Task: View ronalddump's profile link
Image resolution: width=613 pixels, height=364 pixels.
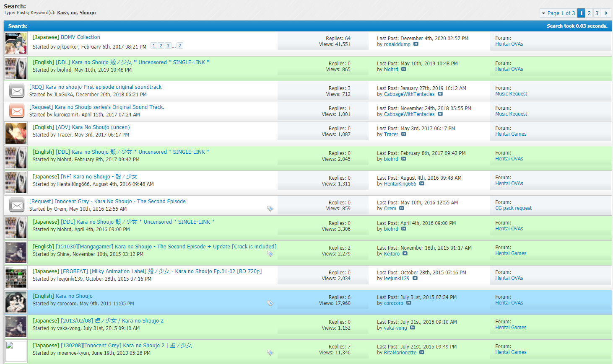Action: coord(397,44)
